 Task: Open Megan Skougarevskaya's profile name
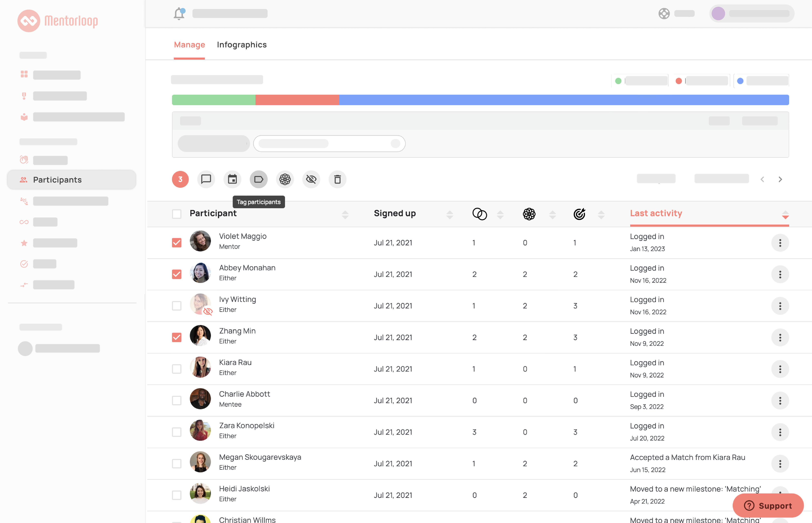[260, 457]
